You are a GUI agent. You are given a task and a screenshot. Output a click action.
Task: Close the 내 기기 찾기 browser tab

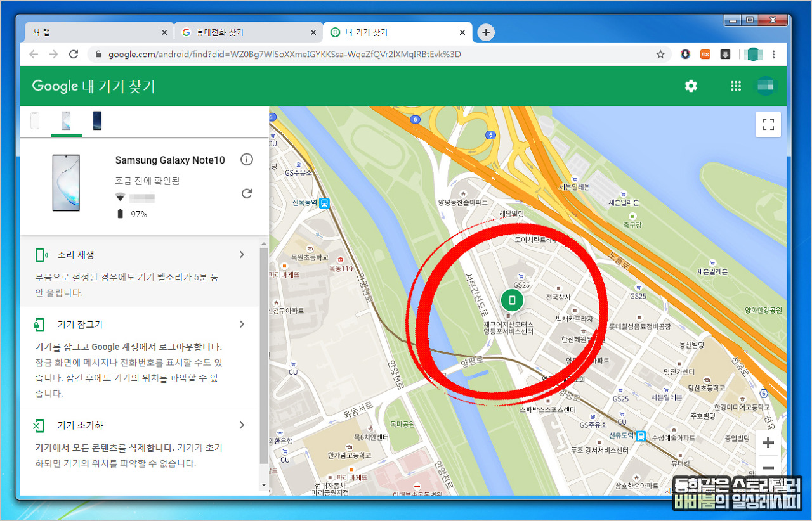462,32
